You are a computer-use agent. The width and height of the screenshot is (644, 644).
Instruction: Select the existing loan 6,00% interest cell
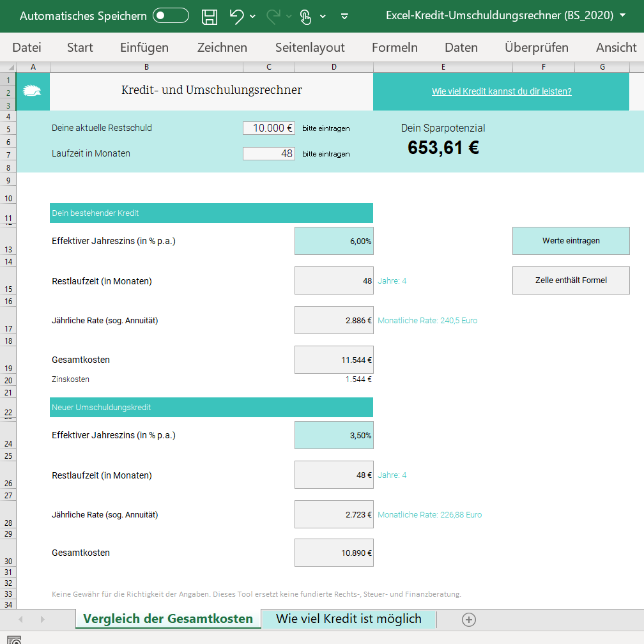334,241
